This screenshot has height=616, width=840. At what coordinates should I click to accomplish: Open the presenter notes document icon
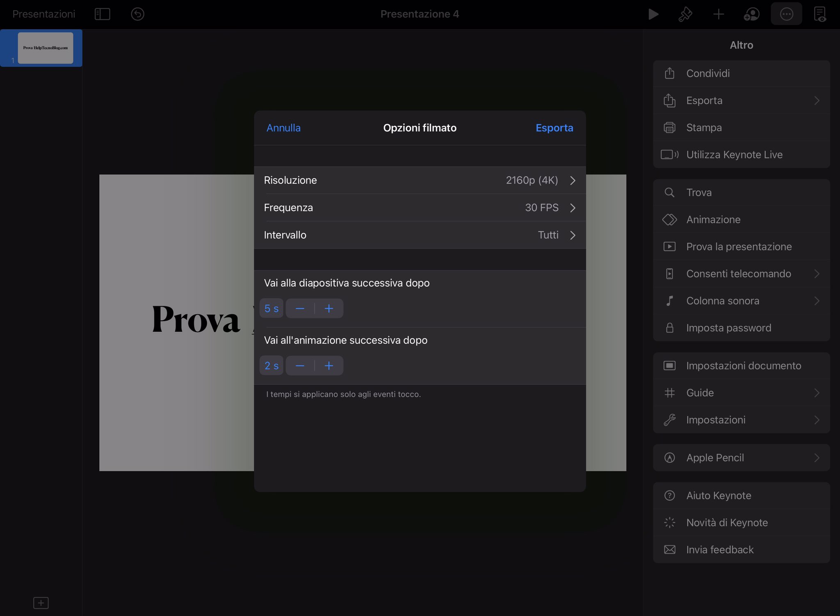[820, 14]
